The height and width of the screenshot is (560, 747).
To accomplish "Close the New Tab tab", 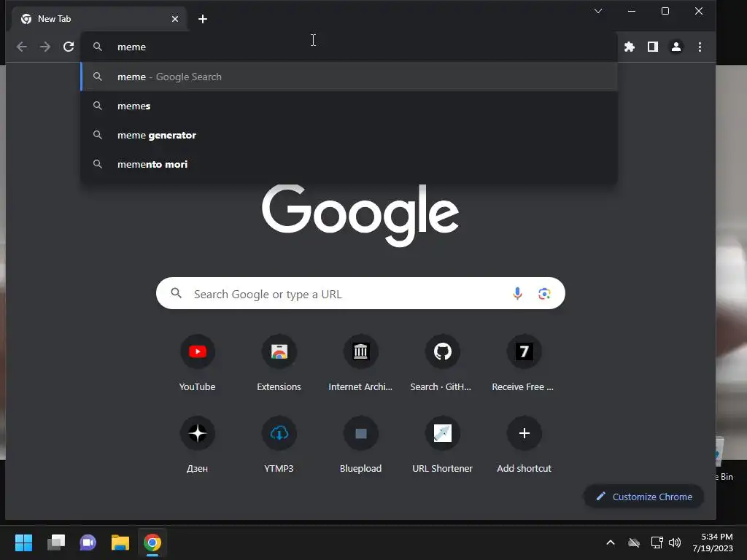I will click(175, 19).
